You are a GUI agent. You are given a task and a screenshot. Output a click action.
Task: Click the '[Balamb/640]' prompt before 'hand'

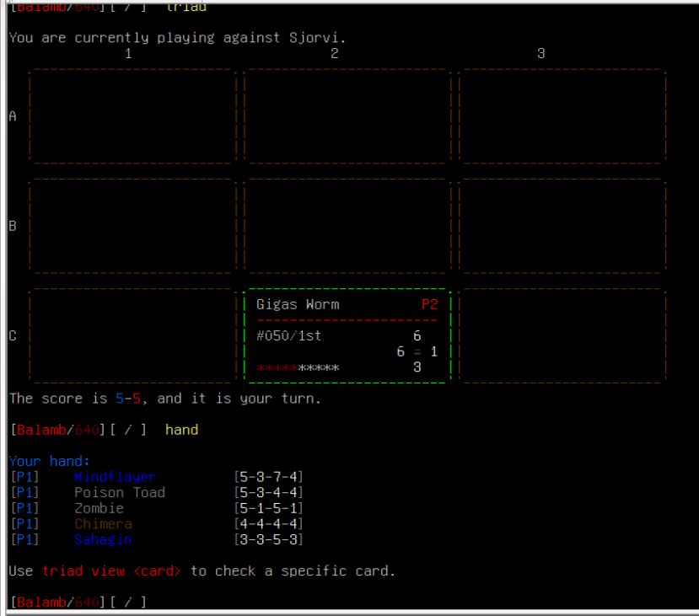coord(57,430)
